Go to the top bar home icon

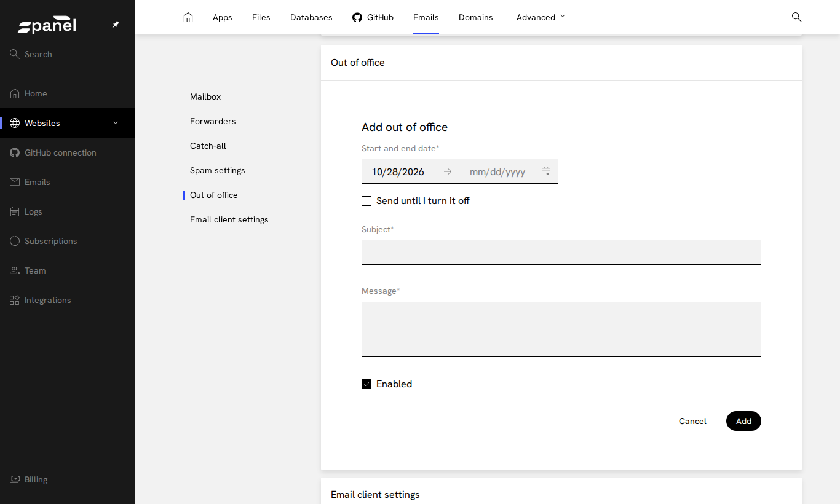point(188,17)
